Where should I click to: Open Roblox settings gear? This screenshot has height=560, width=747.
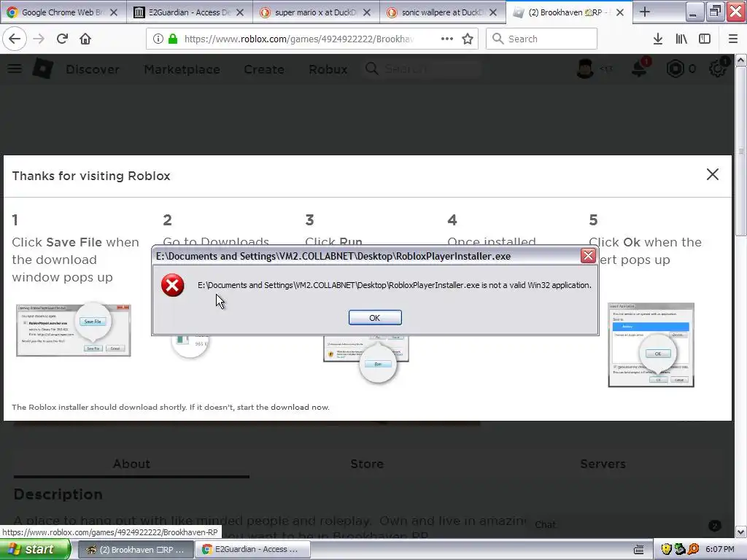click(x=718, y=69)
